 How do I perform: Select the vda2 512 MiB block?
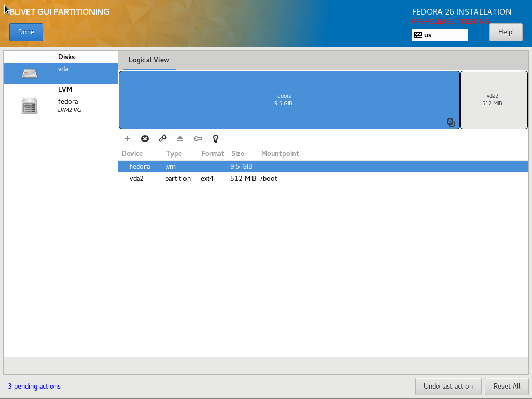pyautogui.click(x=494, y=100)
